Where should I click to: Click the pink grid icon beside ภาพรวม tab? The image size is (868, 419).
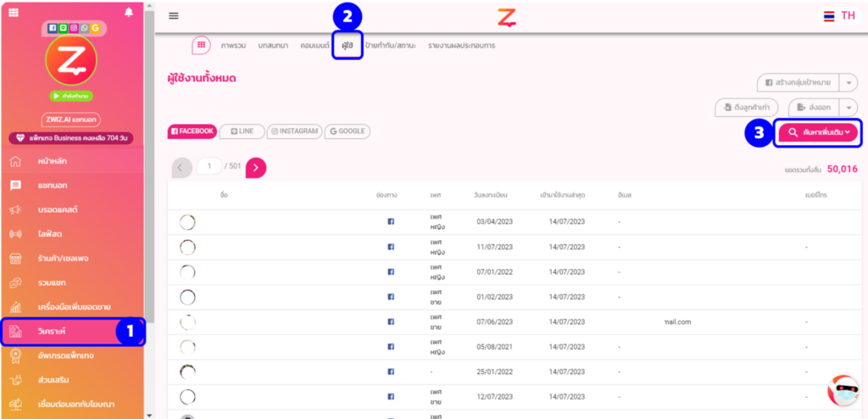pyautogui.click(x=201, y=45)
